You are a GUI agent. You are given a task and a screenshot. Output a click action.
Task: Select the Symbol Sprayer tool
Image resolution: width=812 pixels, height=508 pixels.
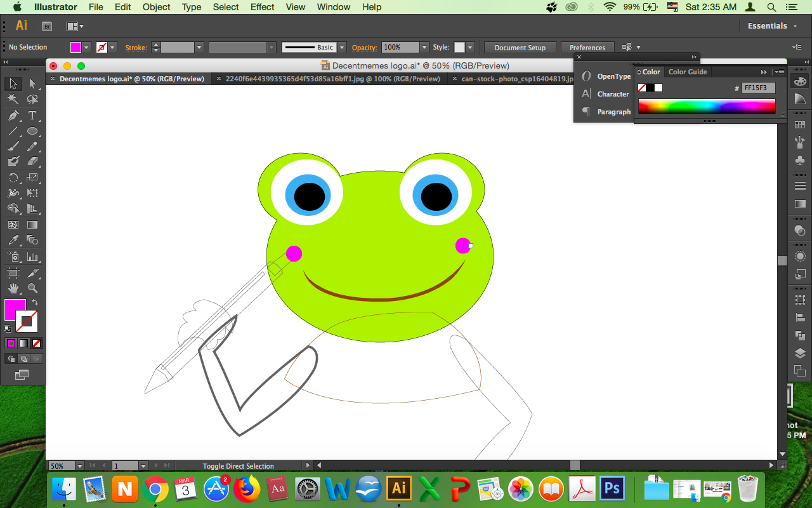pos(13,257)
